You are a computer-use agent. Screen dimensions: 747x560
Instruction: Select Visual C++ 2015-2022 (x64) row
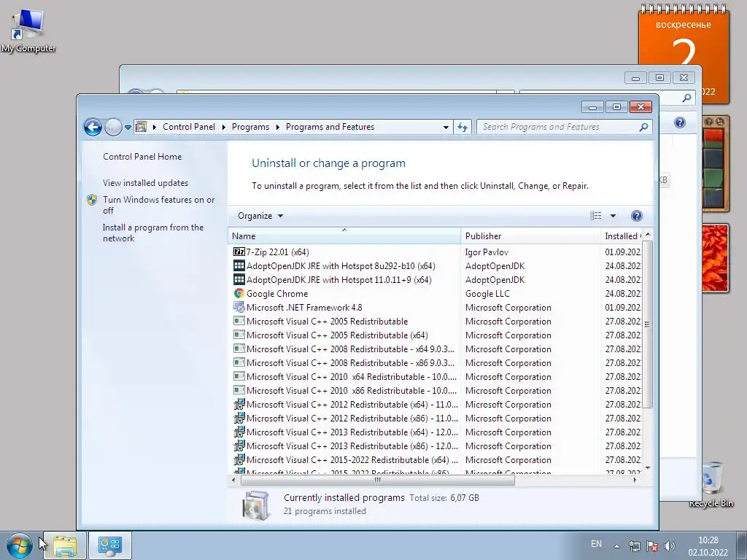(x=435, y=460)
